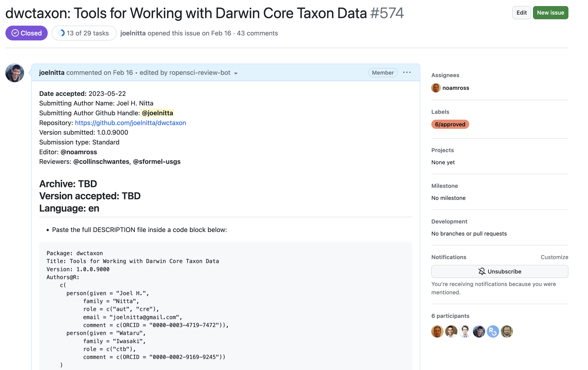Click the third participant avatar

(x=465, y=331)
